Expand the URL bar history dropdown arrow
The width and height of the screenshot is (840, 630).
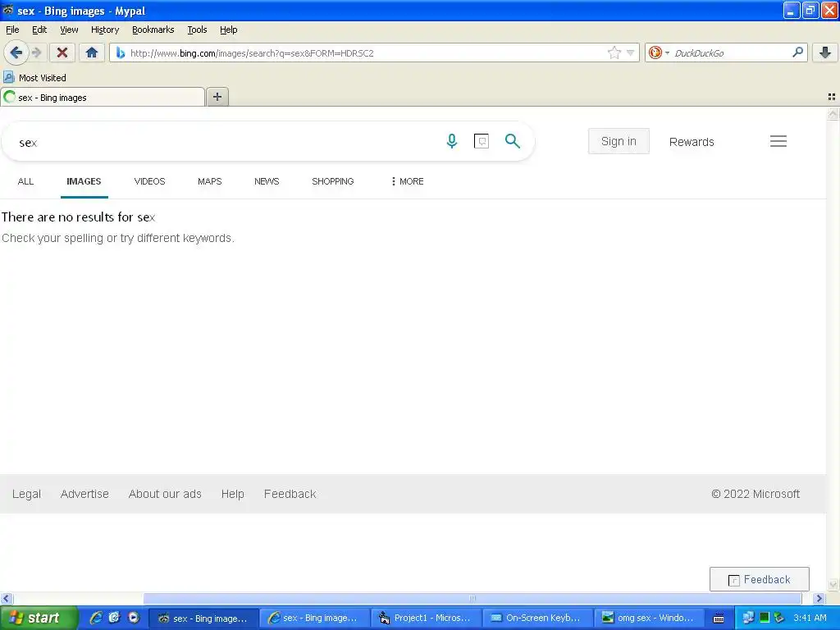[x=630, y=52]
